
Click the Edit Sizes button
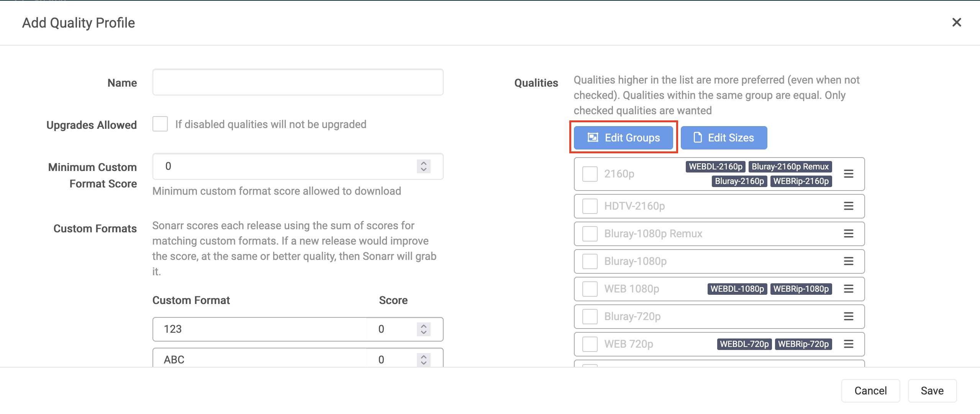click(724, 138)
